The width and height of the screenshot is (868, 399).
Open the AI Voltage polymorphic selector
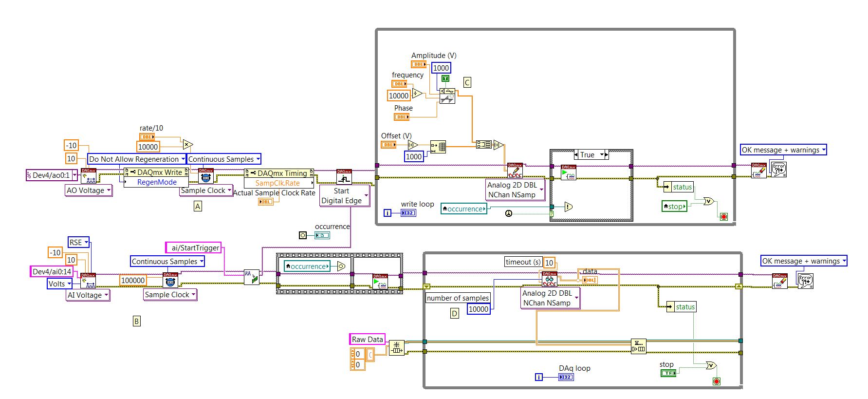[x=88, y=295]
